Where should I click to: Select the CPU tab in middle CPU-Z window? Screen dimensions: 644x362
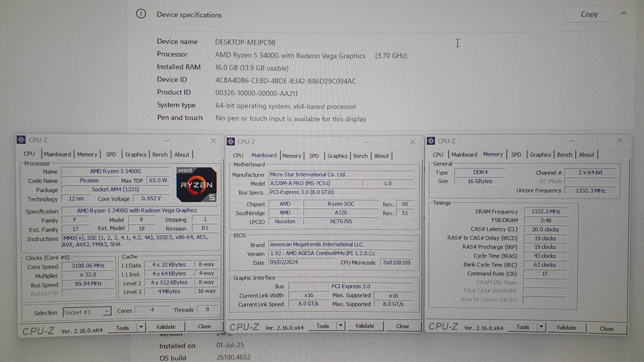[238, 155]
